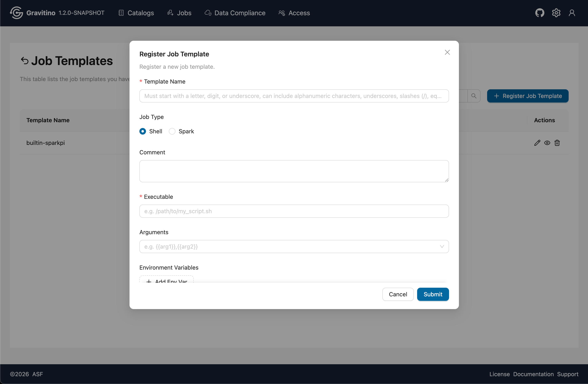Click the back arrow beside Job Templates

(x=24, y=61)
